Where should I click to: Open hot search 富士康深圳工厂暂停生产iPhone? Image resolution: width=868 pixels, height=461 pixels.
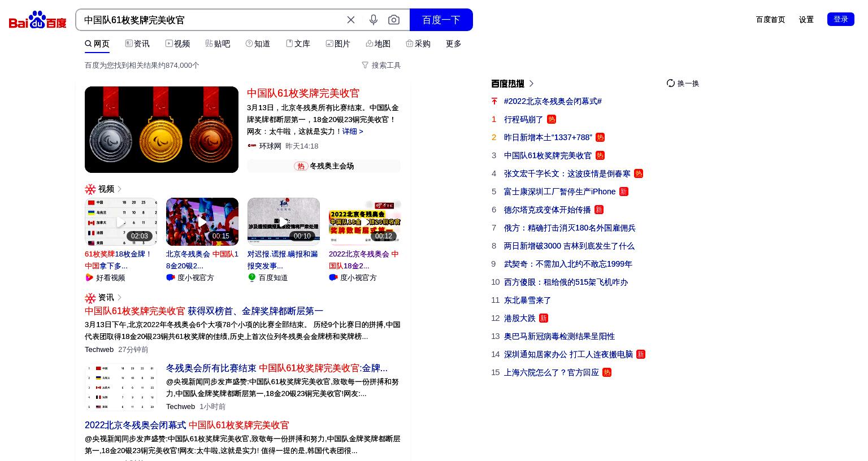559,192
